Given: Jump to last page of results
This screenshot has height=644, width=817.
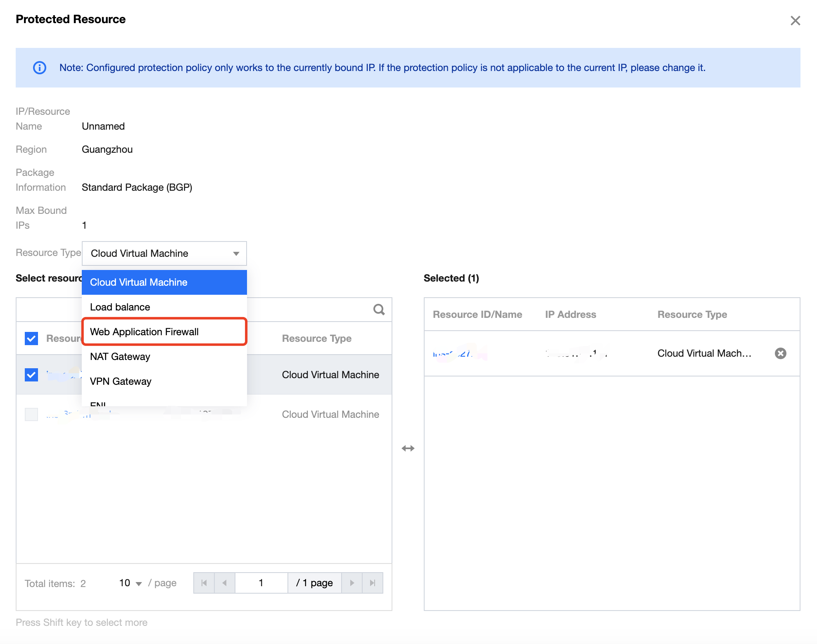Looking at the screenshot, I should click(373, 583).
